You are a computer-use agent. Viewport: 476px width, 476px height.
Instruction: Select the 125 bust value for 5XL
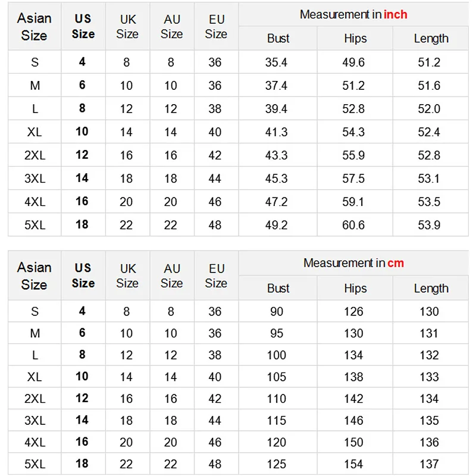click(277, 464)
